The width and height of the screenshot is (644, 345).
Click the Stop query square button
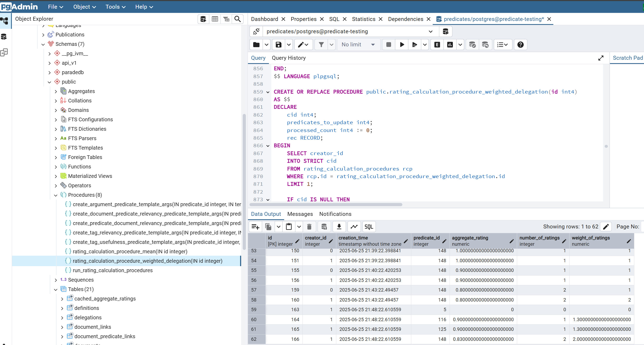pos(389,45)
